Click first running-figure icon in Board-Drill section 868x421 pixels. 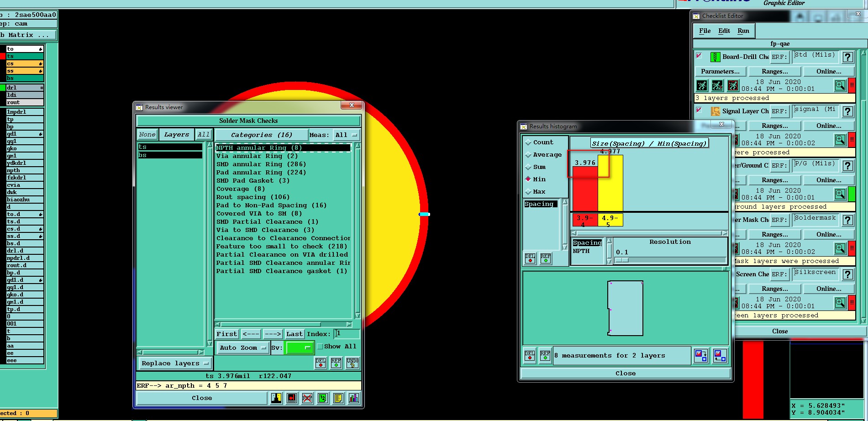pos(702,85)
